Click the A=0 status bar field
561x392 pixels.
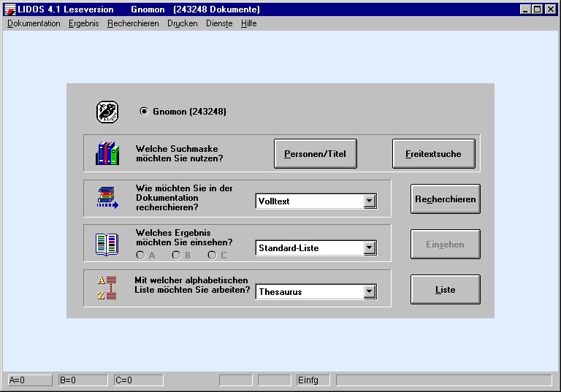coord(30,380)
